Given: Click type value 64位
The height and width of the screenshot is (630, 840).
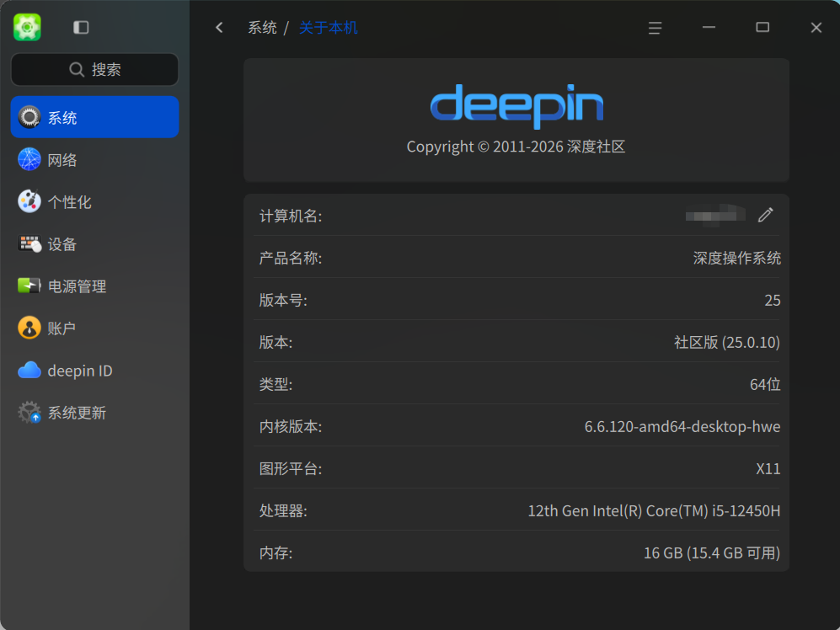Looking at the screenshot, I should (x=765, y=384).
